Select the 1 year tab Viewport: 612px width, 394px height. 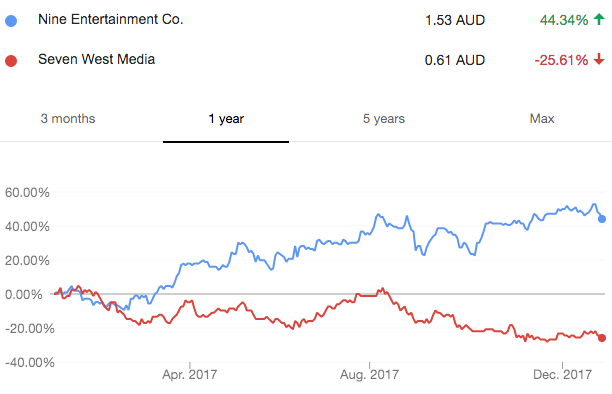tap(226, 119)
